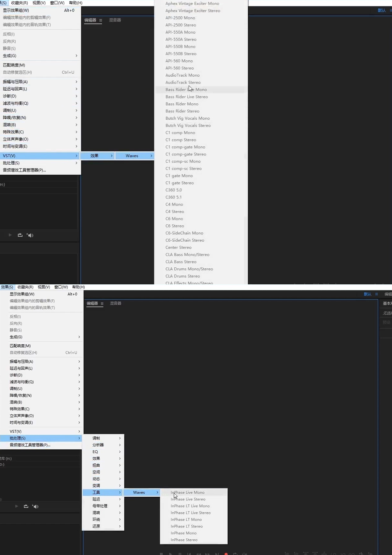Image resolution: width=392 pixels, height=555 pixels.
Task: Open the 分析器 submenu
Action: pyautogui.click(x=103, y=445)
